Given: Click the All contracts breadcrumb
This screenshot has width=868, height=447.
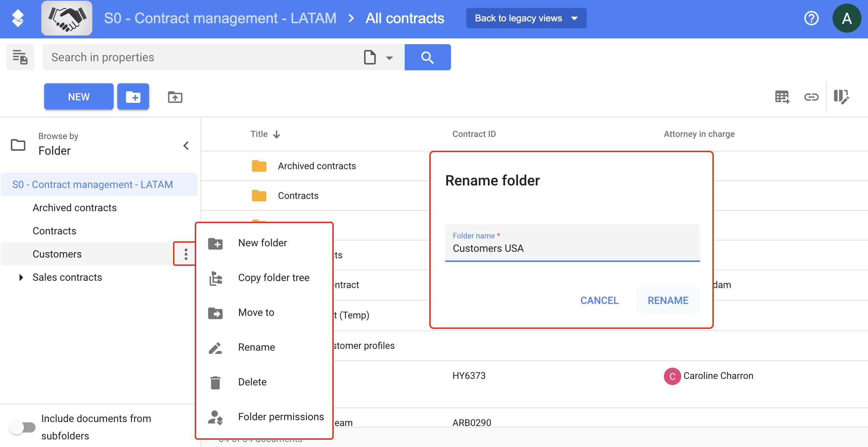Looking at the screenshot, I should pos(405,18).
